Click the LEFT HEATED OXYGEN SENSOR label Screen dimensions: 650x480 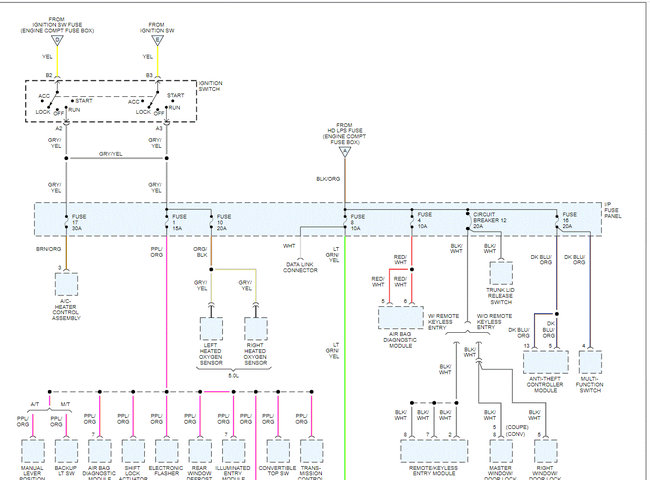(x=211, y=354)
